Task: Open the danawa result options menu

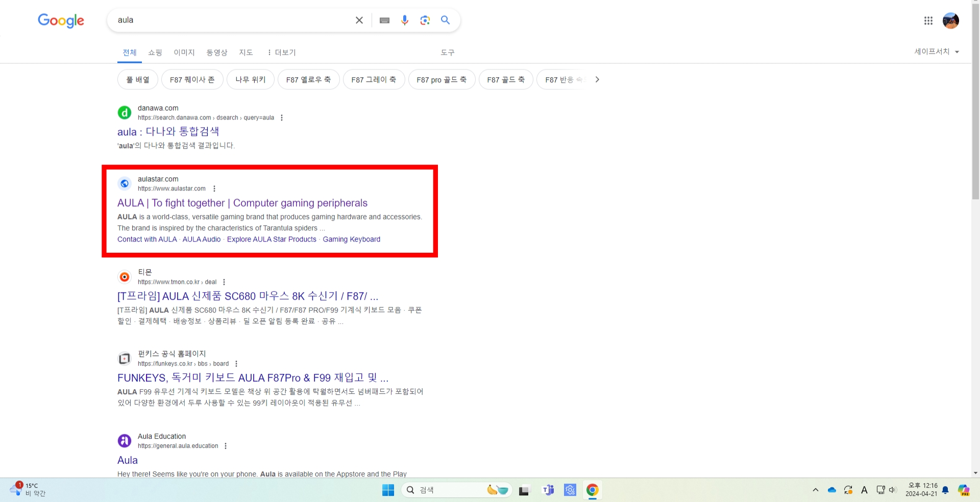Action: point(282,117)
